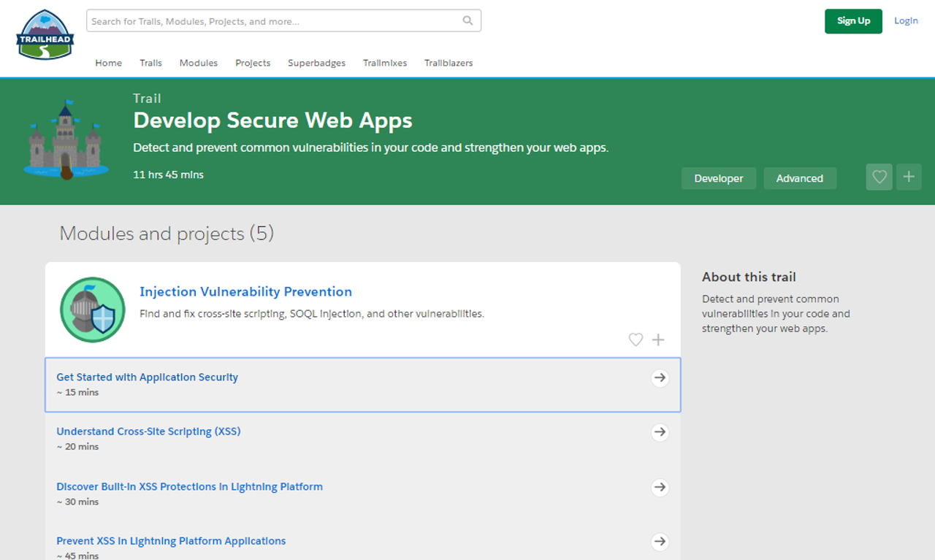This screenshot has height=560, width=935.
Task: Select the Developer tag button
Action: click(718, 178)
